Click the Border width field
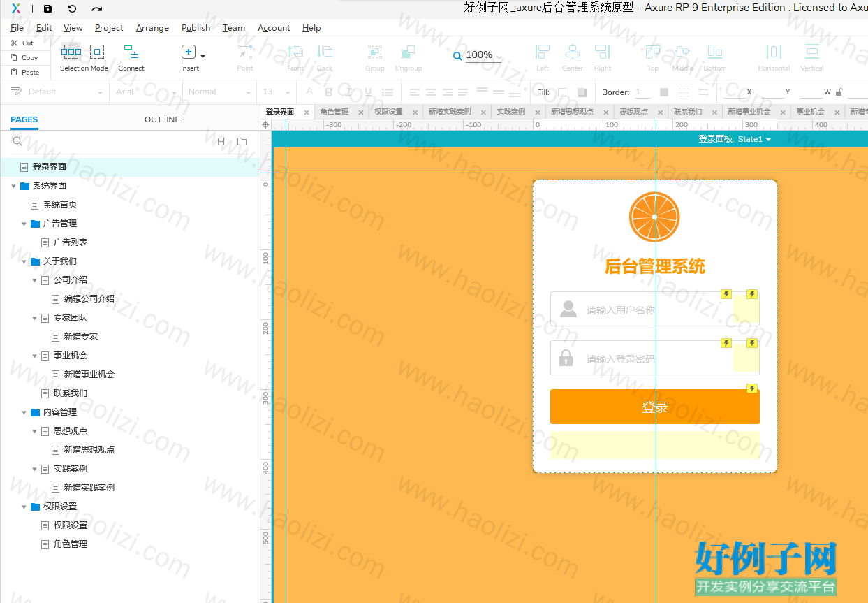 point(642,92)
